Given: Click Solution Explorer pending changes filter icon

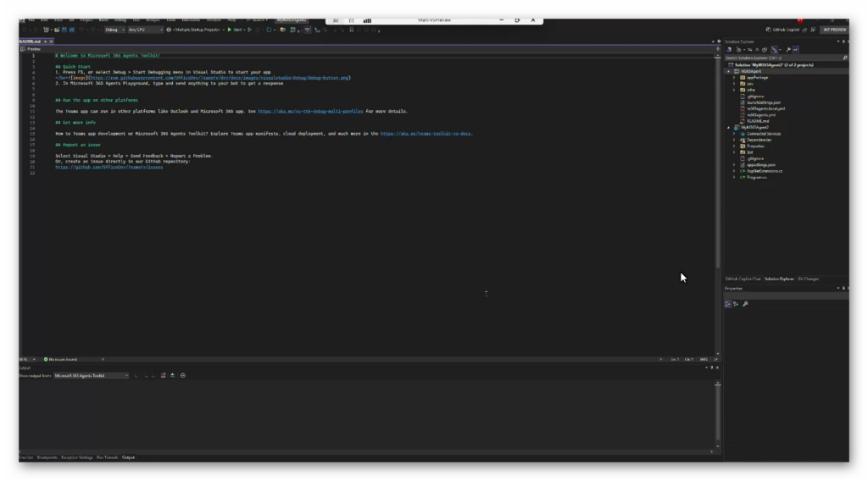Looking at the screenshot, I should (x=738, y=50).
